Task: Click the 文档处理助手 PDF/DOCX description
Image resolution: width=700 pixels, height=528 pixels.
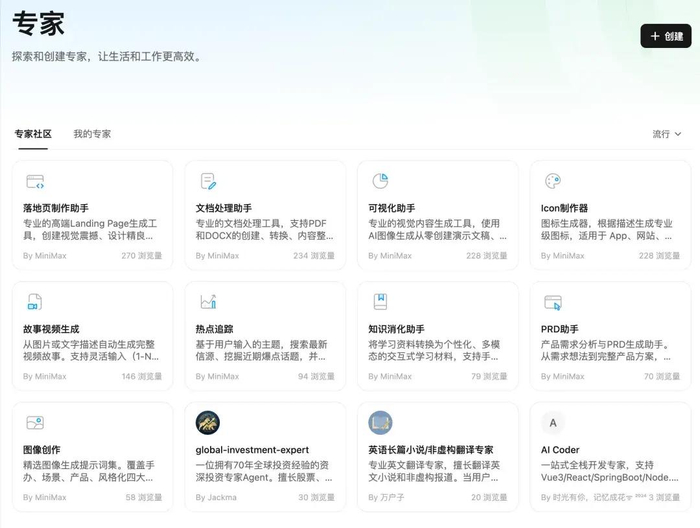Action: 264,229
